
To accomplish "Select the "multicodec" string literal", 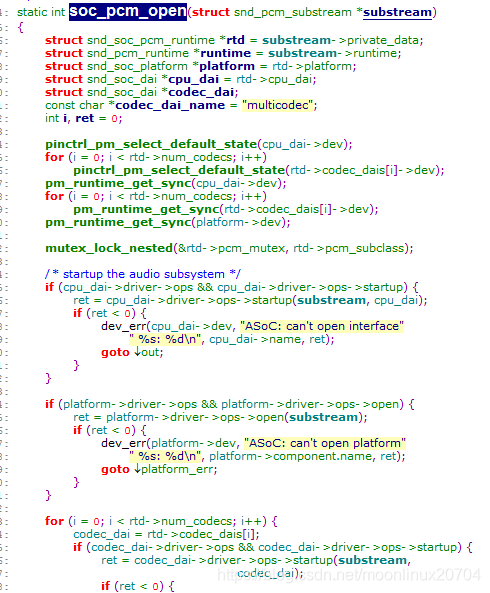I will [x=278, y=105].
